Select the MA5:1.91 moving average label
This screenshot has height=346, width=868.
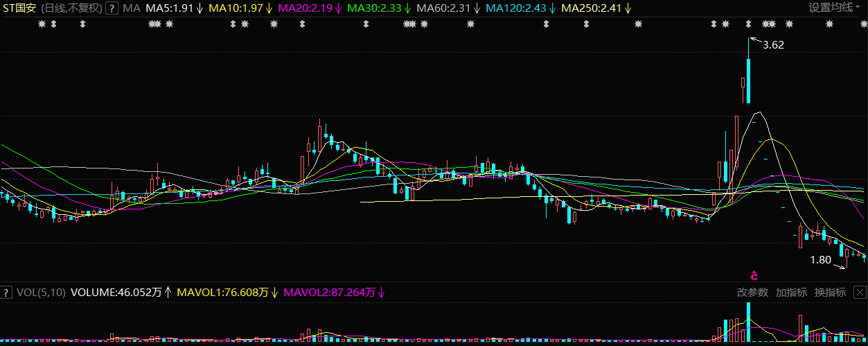point(169,8)
